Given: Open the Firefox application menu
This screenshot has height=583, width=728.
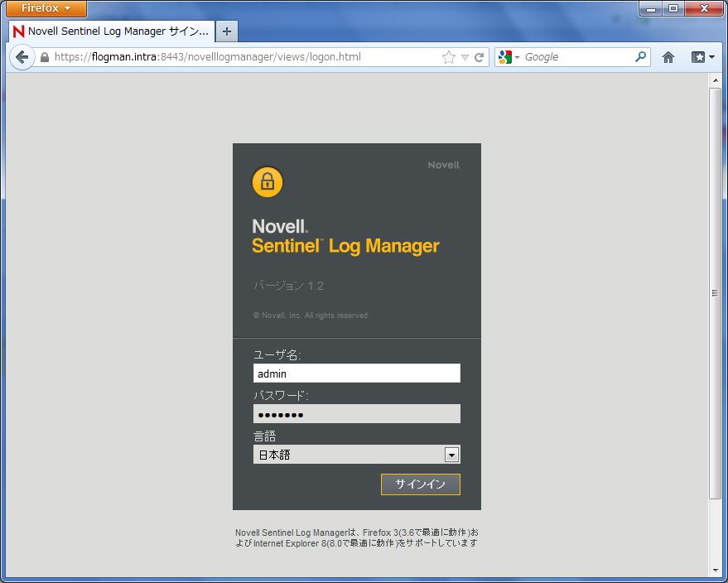Looking at the screenshot, I should (x=46, y=8).
